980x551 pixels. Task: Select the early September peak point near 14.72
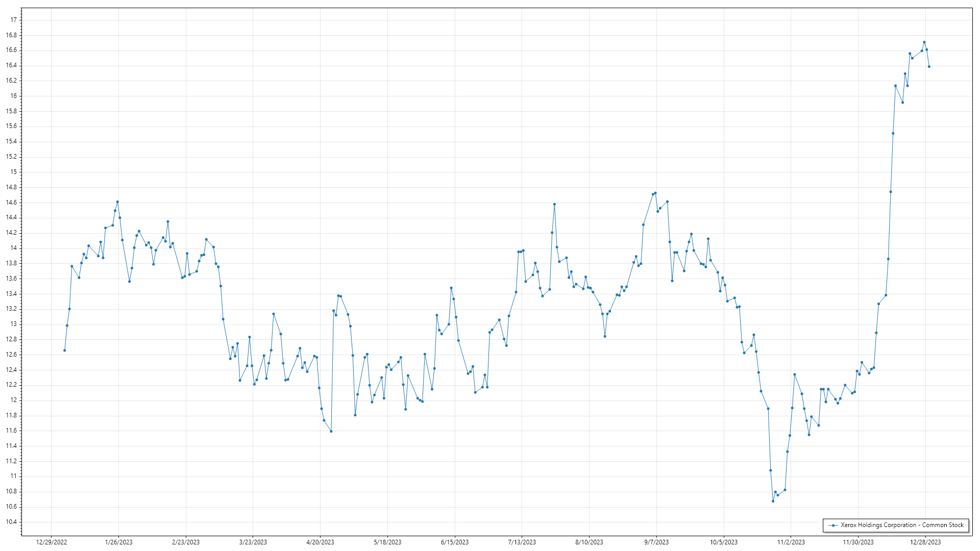(655, 193)
